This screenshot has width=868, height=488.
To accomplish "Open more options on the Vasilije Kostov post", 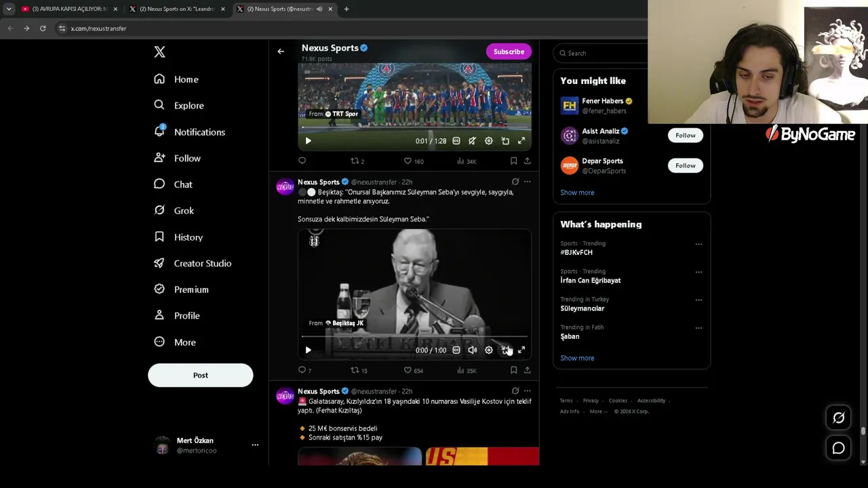I will coord(527,391).
